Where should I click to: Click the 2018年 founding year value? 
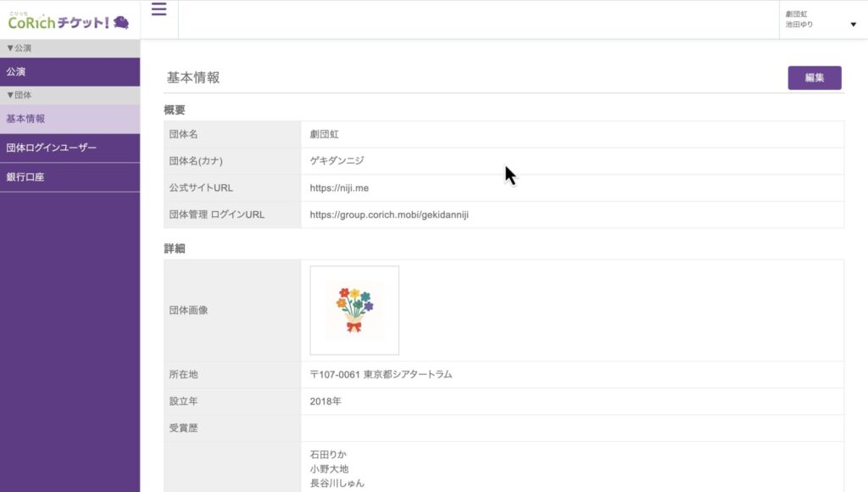tap(325, 401)
